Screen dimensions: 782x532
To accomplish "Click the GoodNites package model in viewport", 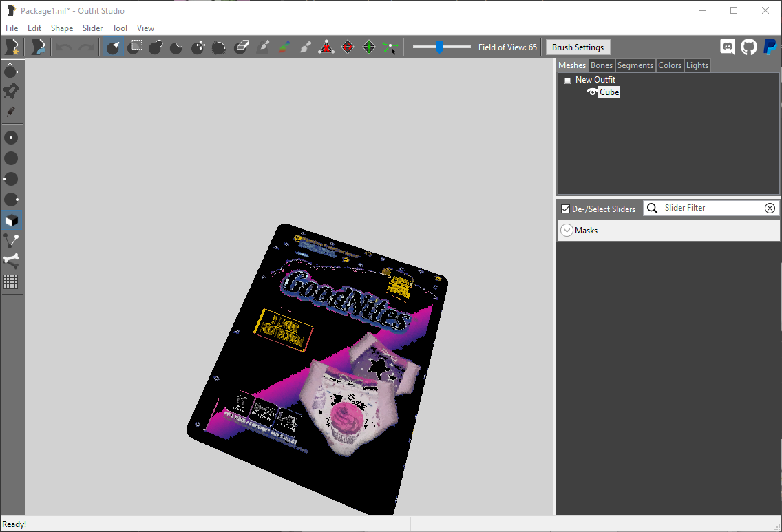I will click(317, 370).
